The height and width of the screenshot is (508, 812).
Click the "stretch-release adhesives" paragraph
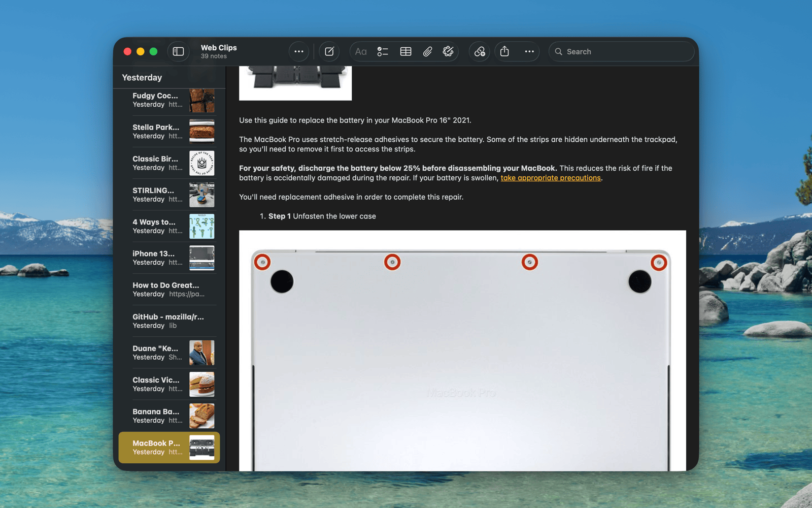click(458, 144)
